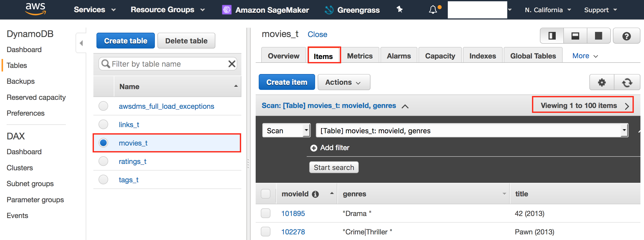Open Parameter groups in sidebar
644x240 pixels.
35,200
